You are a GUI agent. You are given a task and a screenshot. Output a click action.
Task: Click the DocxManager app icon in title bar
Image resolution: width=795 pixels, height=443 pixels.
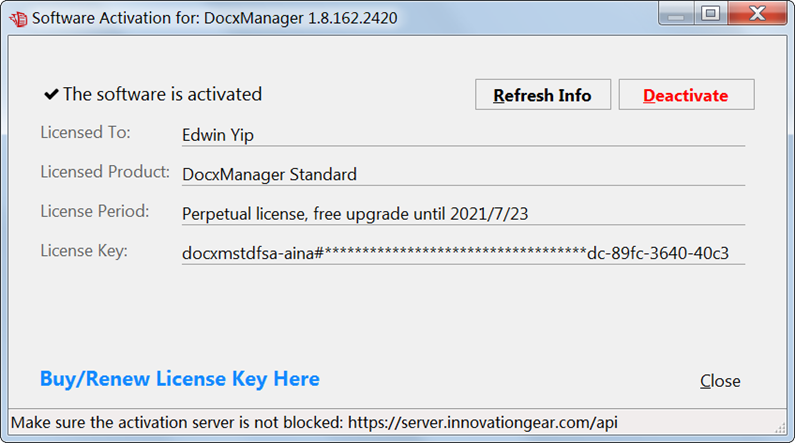[x=18, y=19]
